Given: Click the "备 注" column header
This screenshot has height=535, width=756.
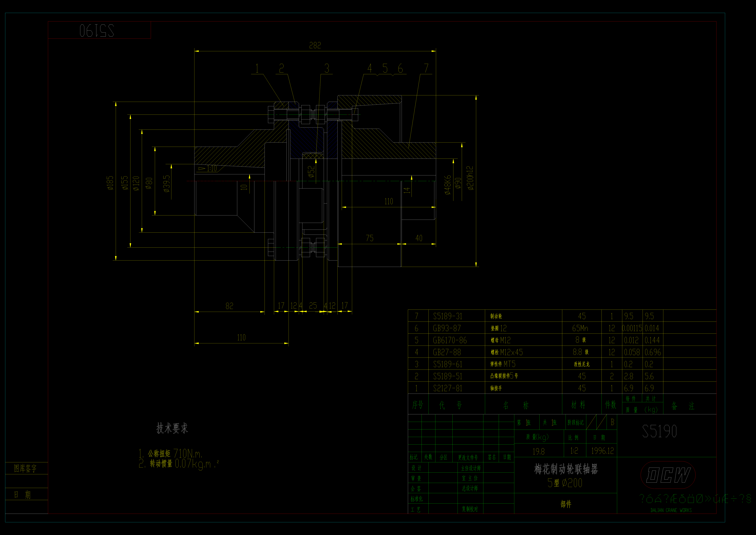Looking at the screenshot, I should (683, 406).
